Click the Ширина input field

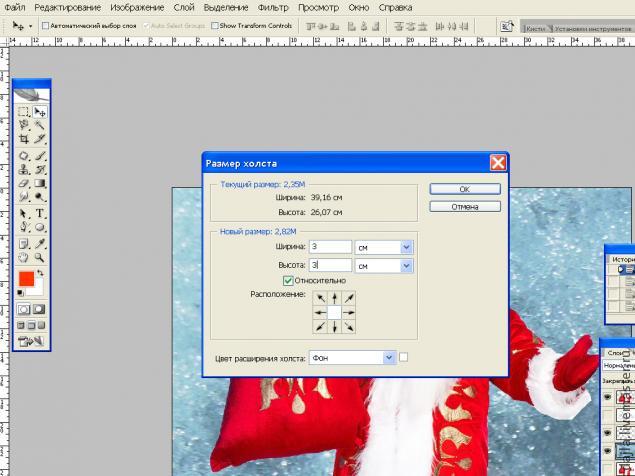point(330,246)
